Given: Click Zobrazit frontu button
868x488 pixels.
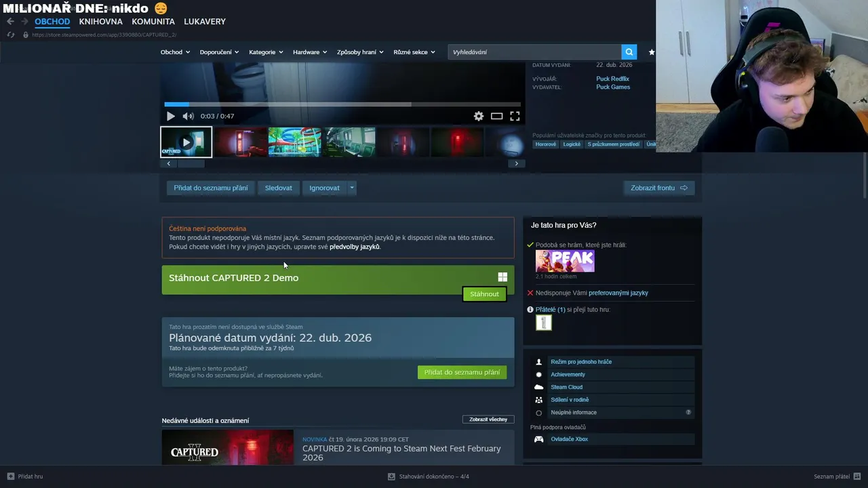Looking at the screenshot, I should click(x=659, y=188).
